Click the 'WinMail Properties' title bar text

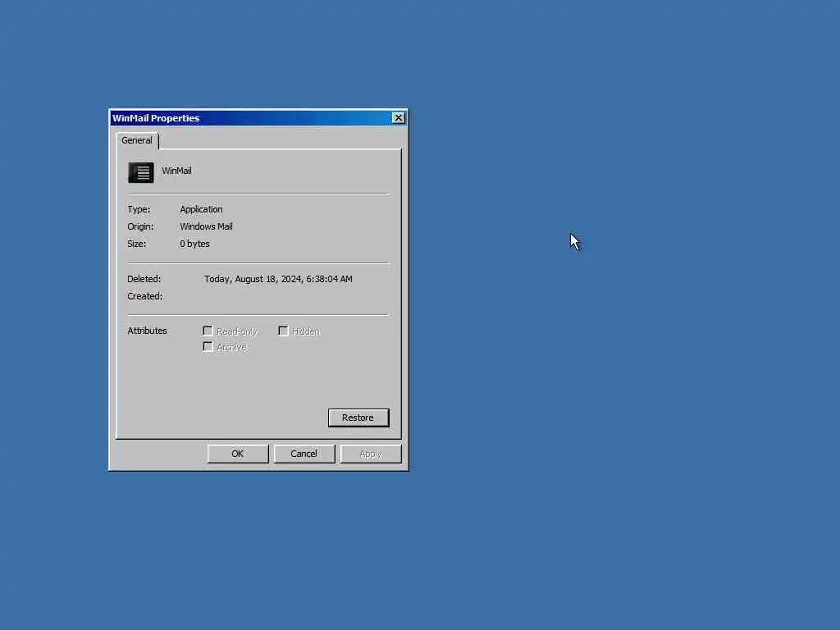click(156, 118)
